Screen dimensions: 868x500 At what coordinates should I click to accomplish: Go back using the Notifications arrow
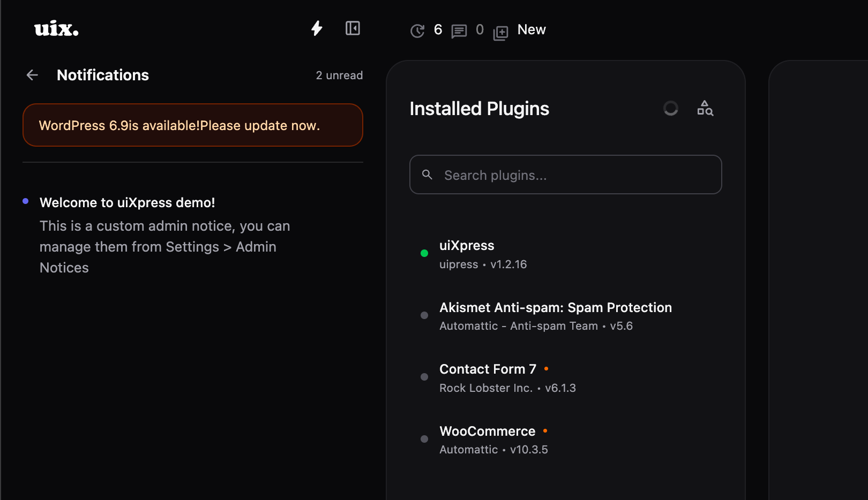click(x=32, y=75)
